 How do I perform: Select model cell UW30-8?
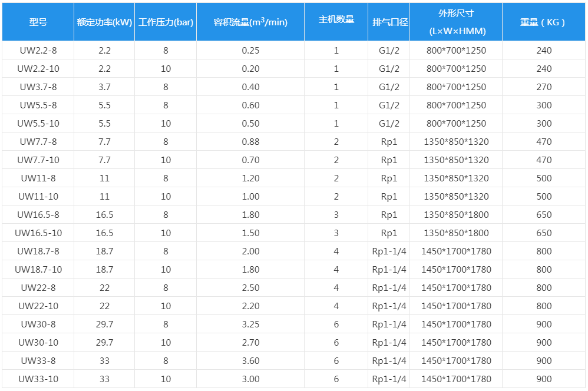pyautogui.click(x=38, y=324)
